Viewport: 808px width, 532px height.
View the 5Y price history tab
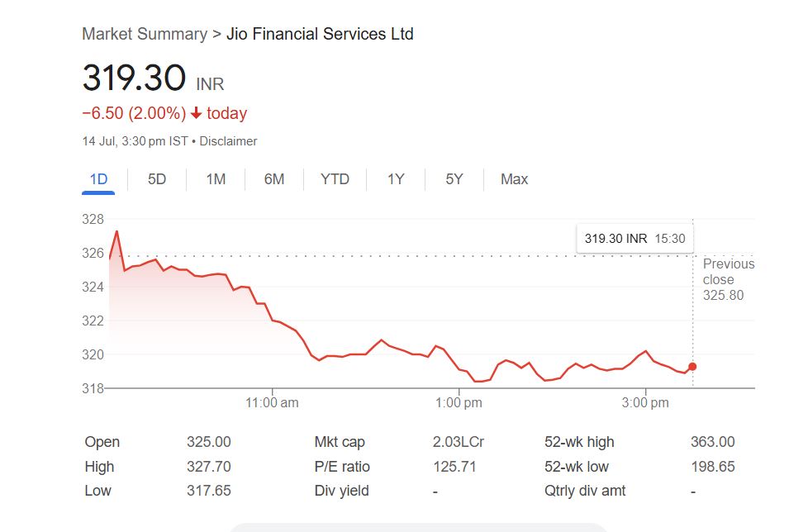click(454, 179)
